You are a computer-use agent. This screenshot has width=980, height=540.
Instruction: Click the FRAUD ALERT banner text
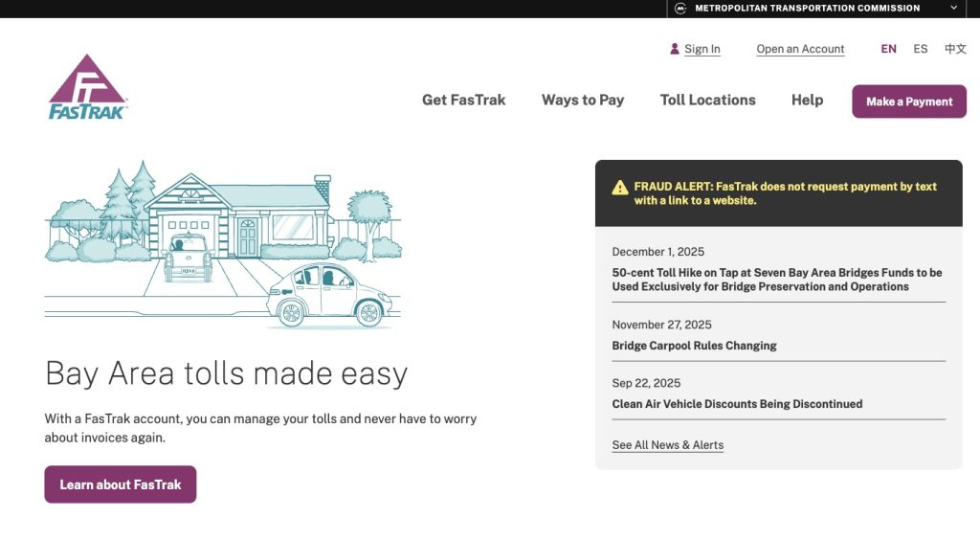pos(785,193)
